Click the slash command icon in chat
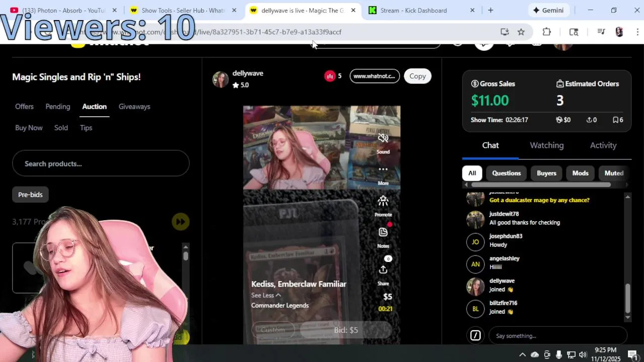644x362 pixels. [475, 335]
